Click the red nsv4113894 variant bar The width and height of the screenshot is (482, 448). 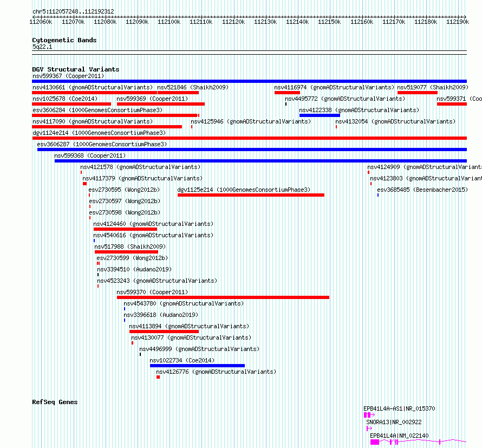tap(164, 332)
